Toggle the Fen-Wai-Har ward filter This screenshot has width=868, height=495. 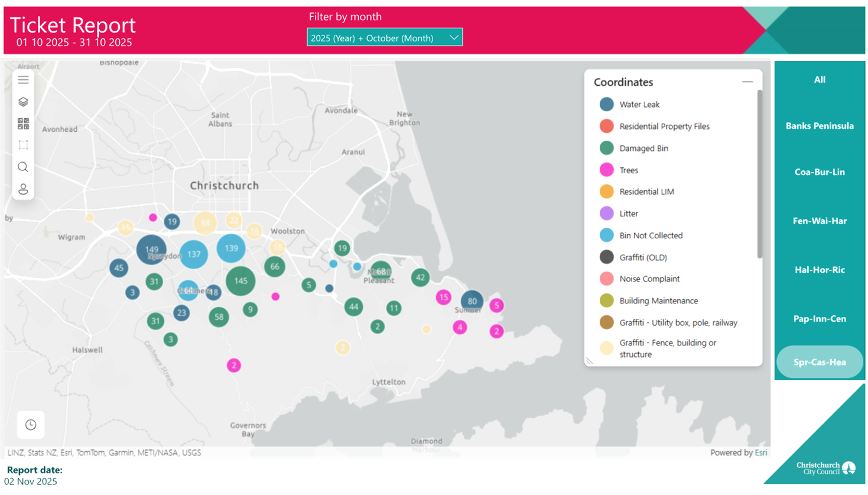820,221
